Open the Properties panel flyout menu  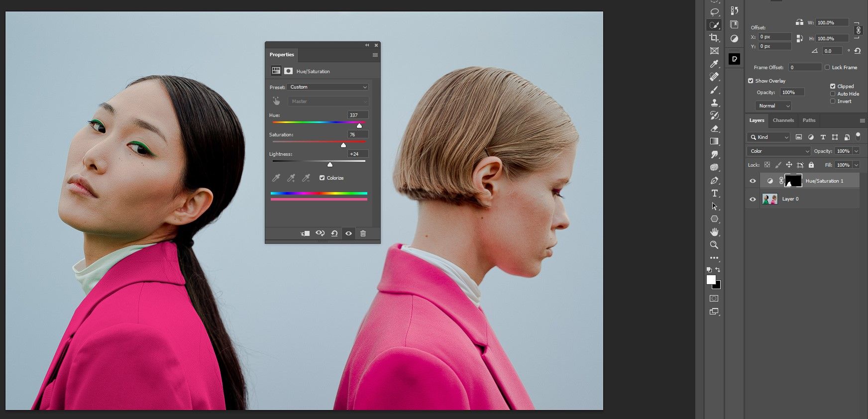pyautogui.click(x=375, y=55)
